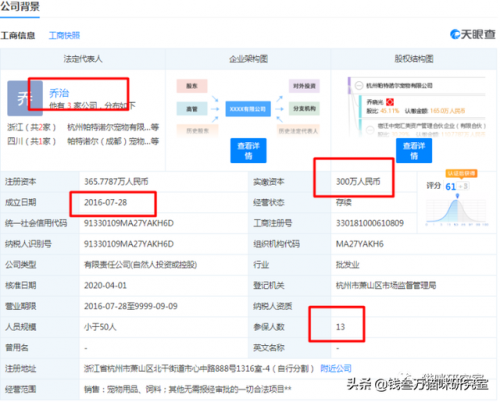Viewport: 500px width, 402px height.
Task: Click the 对外投资 box in diagram
Action: 304,86
